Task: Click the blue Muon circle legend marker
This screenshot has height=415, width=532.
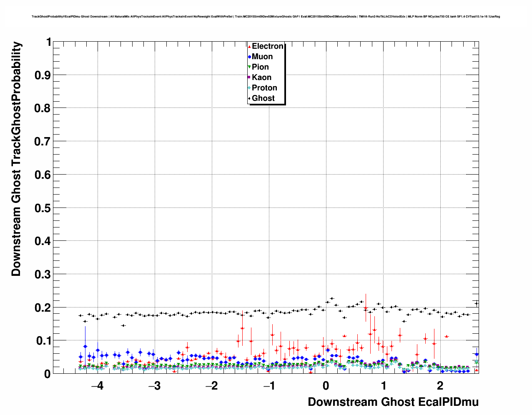Action: 249,57
